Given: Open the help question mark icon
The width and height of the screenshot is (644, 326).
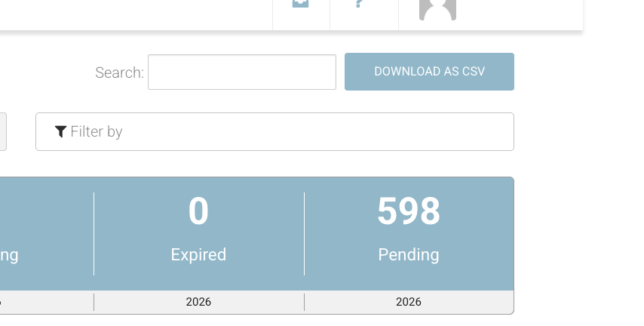Looking at the screenshot, I should [360, 4].
